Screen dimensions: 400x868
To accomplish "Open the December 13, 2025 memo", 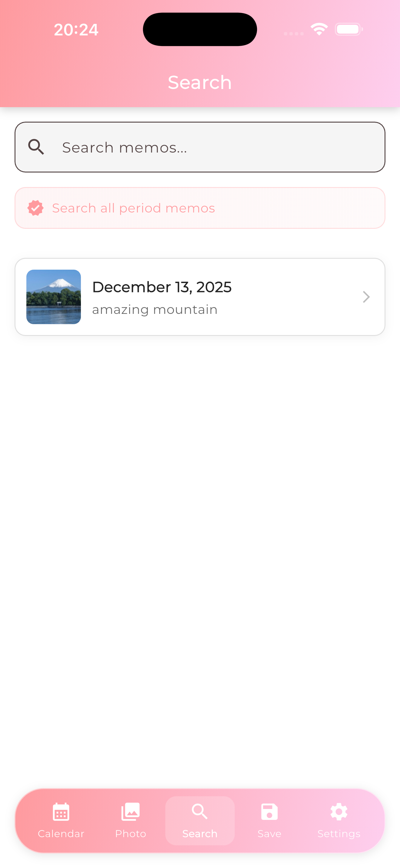I will click(162, 287).
